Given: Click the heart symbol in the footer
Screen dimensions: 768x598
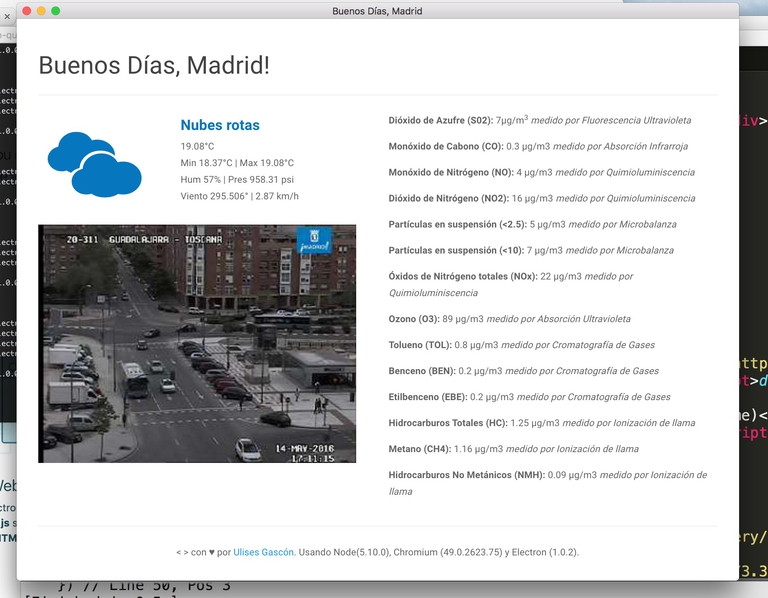Looking at the screenshot, I should click(212, 552).
